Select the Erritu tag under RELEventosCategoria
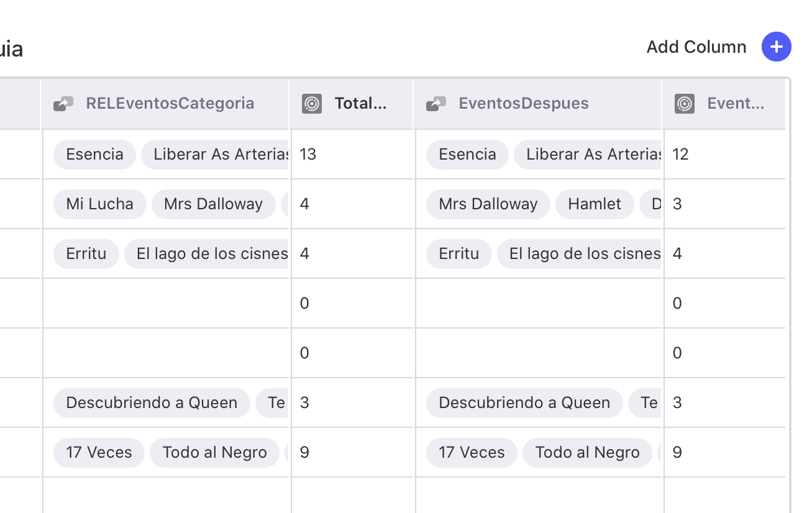The height and width of the screenshot is (513, 812). [x=86, y=254]
